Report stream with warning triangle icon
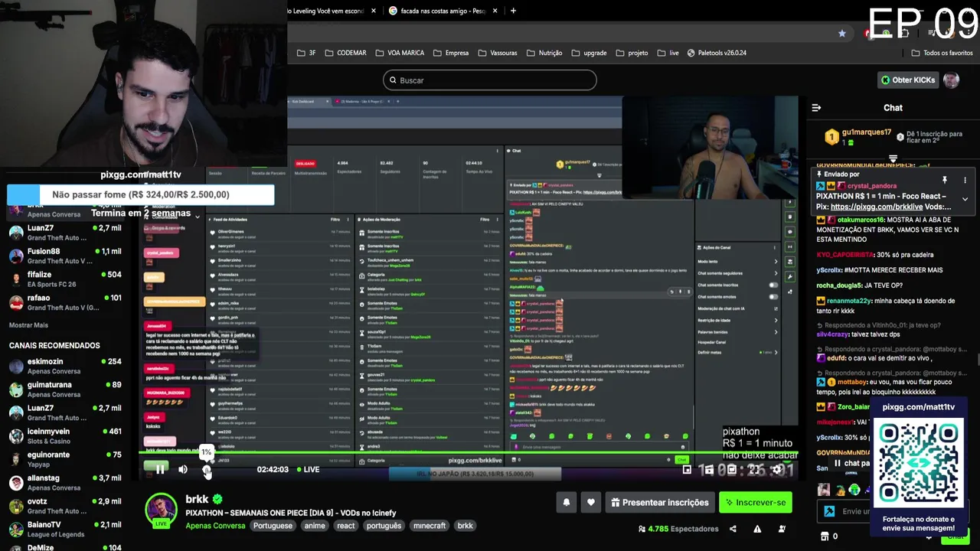 click(757, 529)
